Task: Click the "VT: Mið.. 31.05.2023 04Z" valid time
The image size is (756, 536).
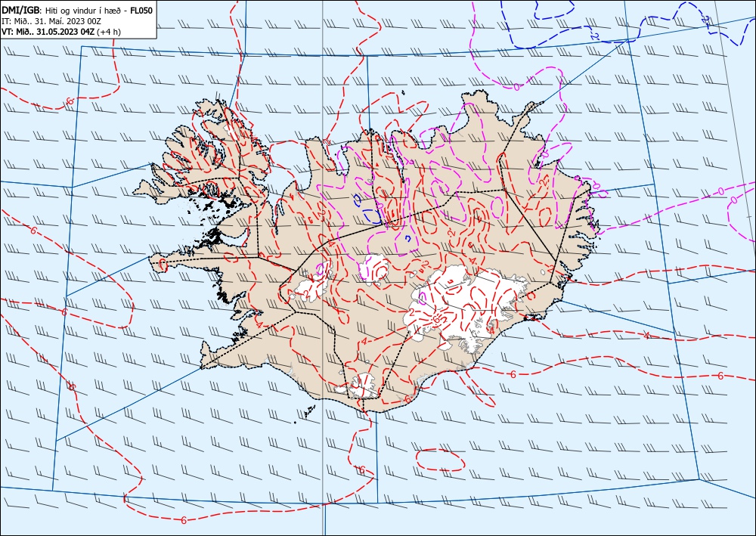Action: click(48, 32)
